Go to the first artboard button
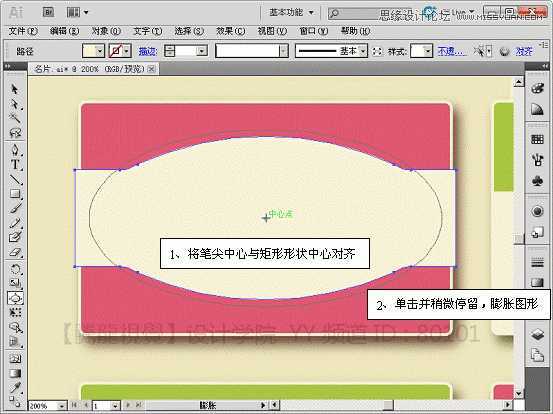 pos(74,405)
